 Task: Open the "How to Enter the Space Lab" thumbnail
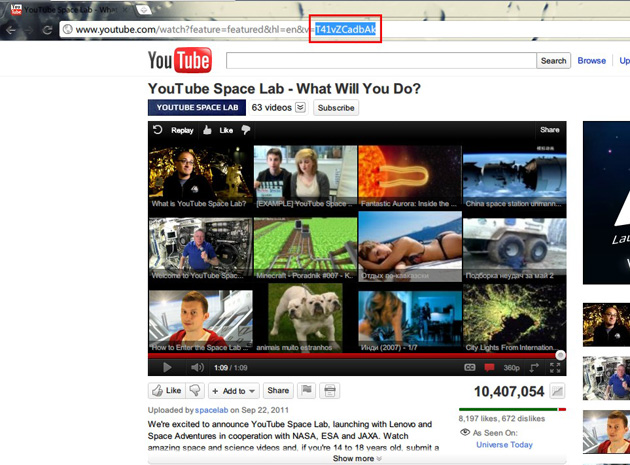coord(200,322)
